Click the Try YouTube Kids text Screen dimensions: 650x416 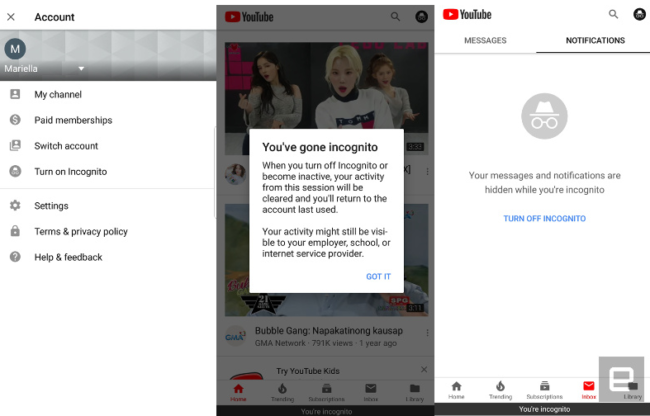click(x=308, y=371)
